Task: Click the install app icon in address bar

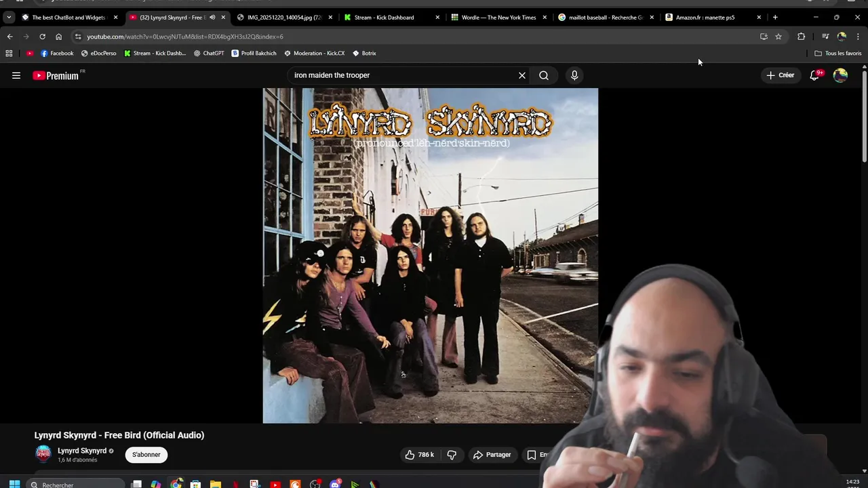Action: 764,37
